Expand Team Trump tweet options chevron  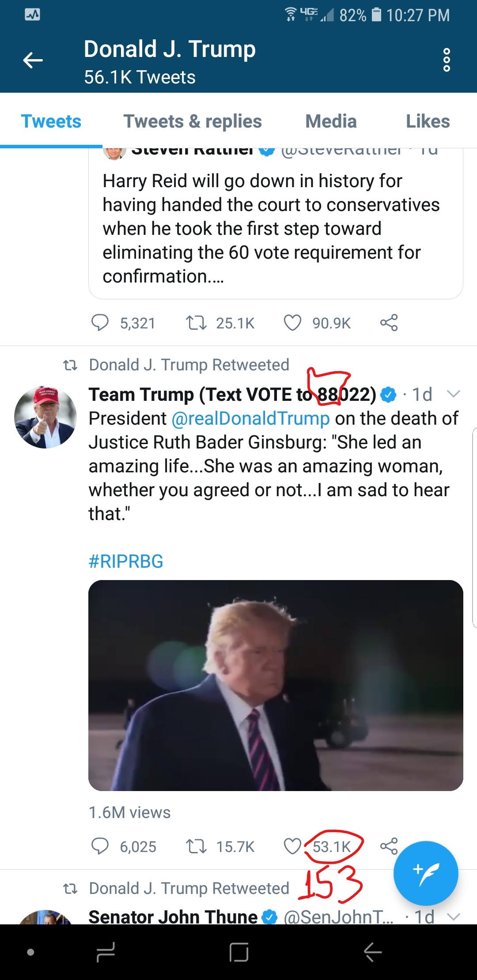454,394
